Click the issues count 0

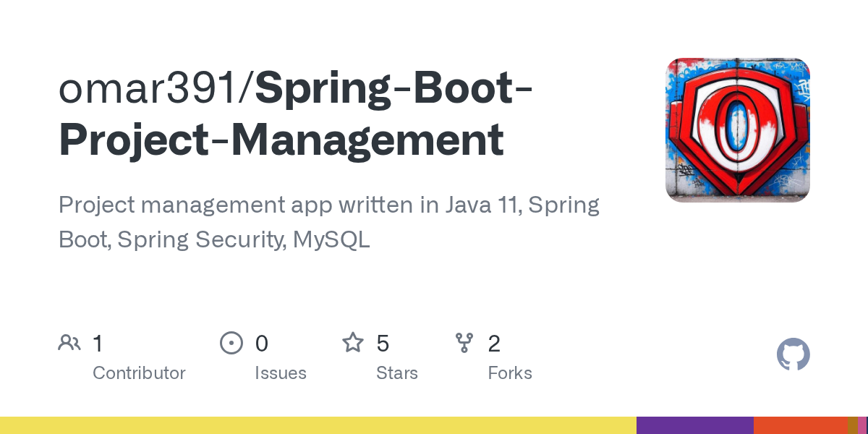(262, 344)
